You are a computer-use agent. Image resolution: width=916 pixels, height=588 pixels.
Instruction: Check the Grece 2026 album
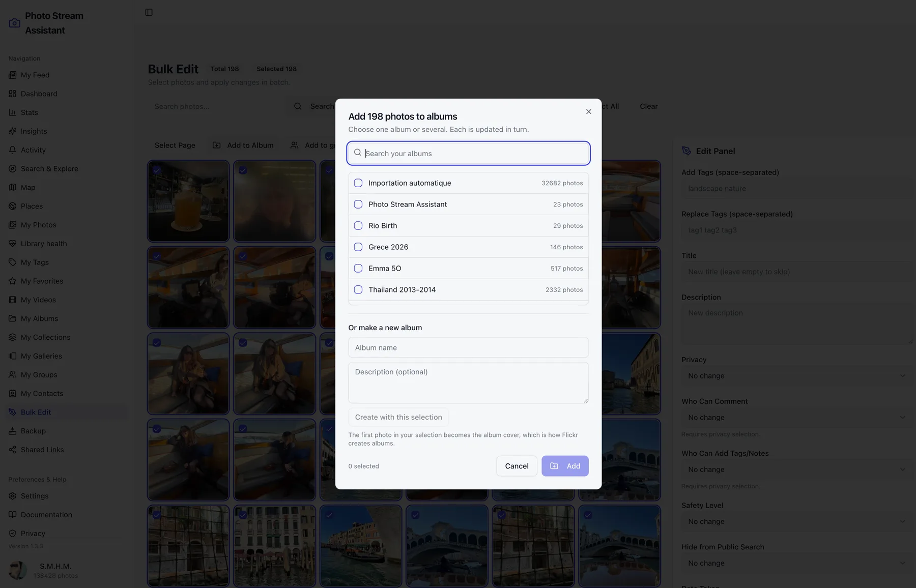358,247
